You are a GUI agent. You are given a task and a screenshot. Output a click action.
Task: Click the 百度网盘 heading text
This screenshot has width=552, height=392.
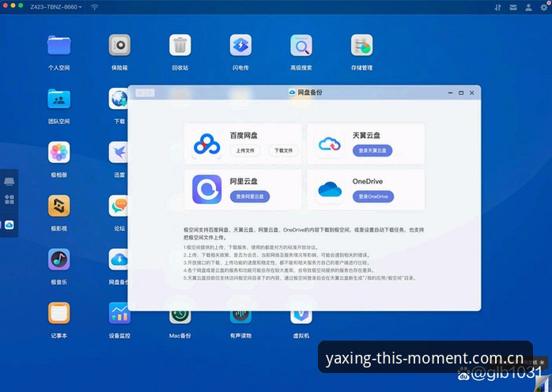(x=244, y=135)
